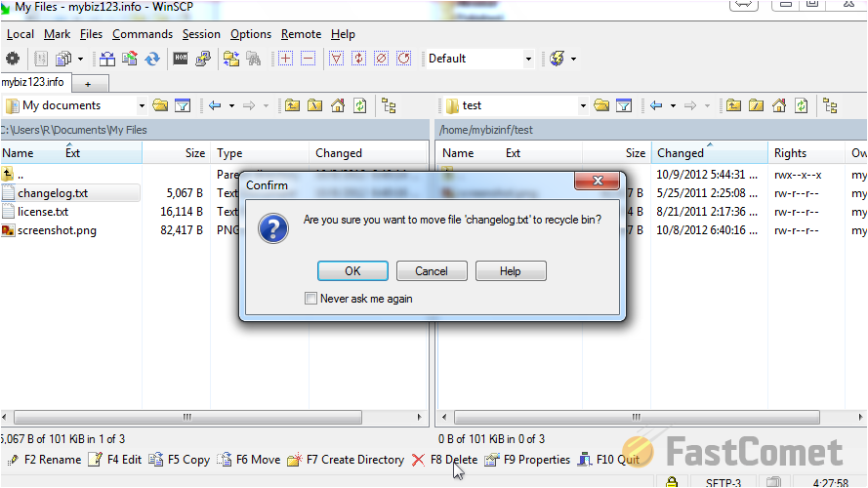
Task: Check 'Never ask me again' checkbox
Action: coord(310,299)
